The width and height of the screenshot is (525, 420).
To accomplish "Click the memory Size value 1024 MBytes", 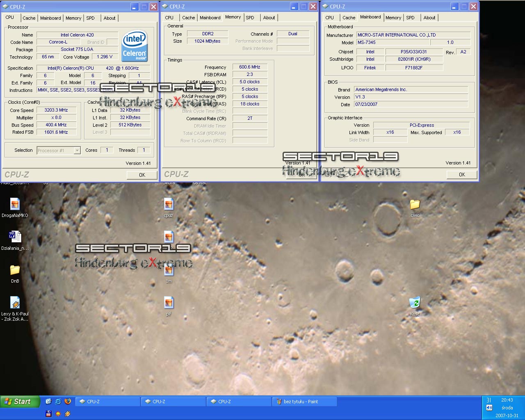I will tap(208, 41).
